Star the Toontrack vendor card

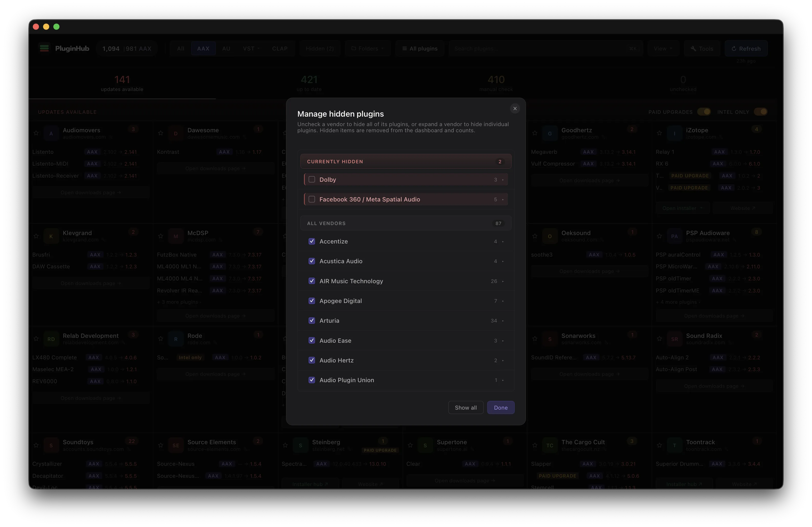659,445
